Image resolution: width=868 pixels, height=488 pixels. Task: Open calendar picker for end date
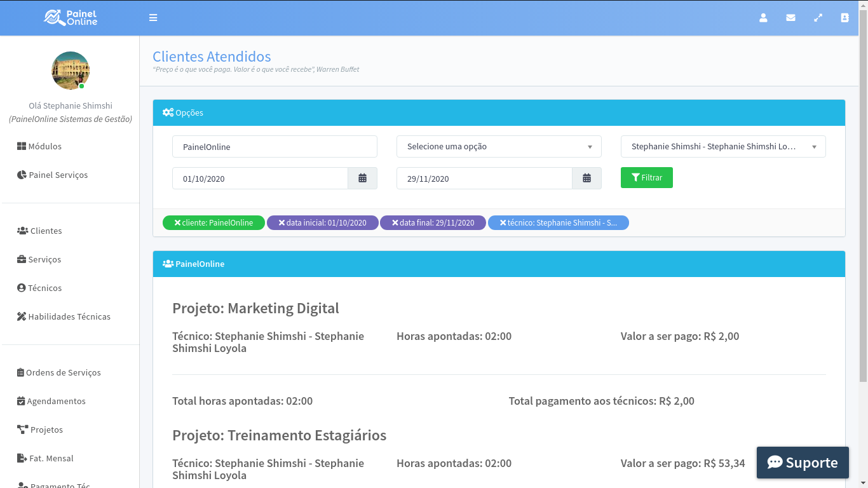587,179
